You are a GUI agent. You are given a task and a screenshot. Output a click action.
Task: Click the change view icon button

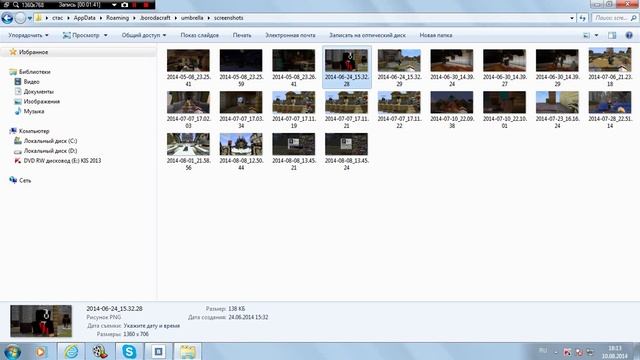[587, 36]
